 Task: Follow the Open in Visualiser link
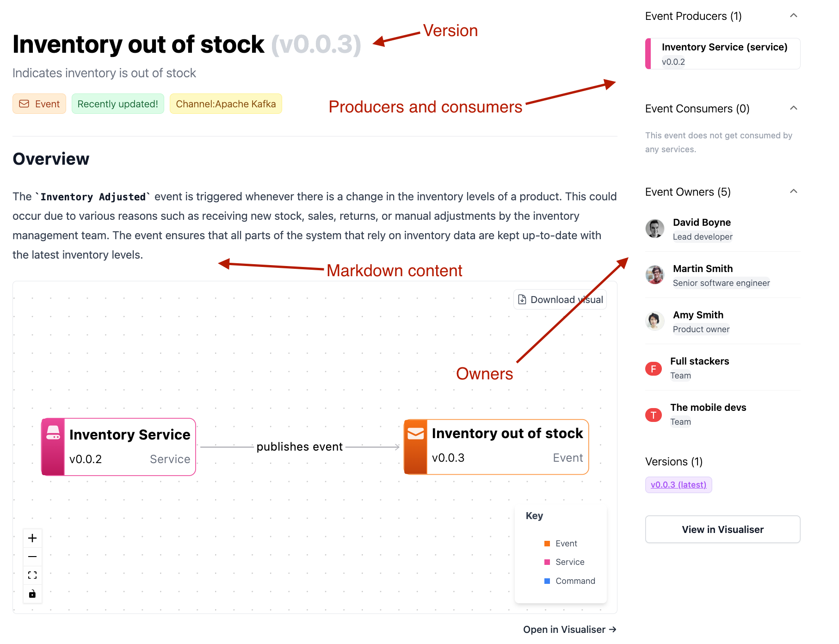tap(569, 630)
